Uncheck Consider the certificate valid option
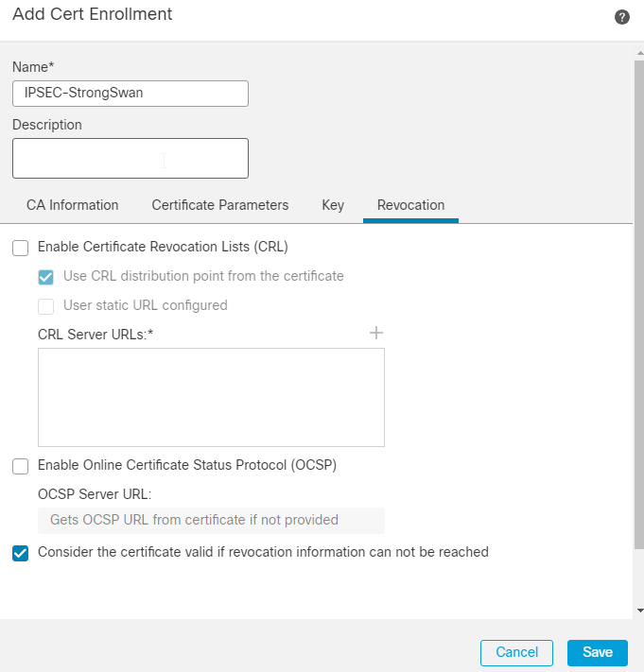 coord(20,553)
